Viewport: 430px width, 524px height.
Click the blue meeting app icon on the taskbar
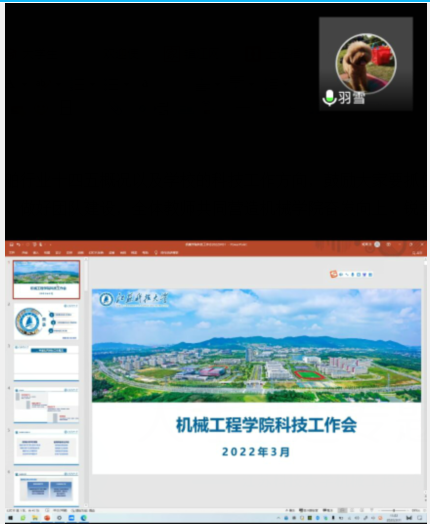71,518
